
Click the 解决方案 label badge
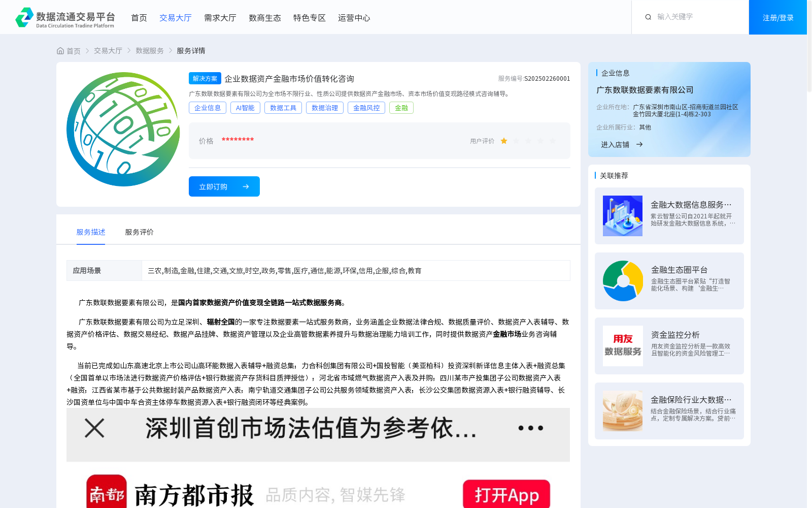[x=205, y=78]
